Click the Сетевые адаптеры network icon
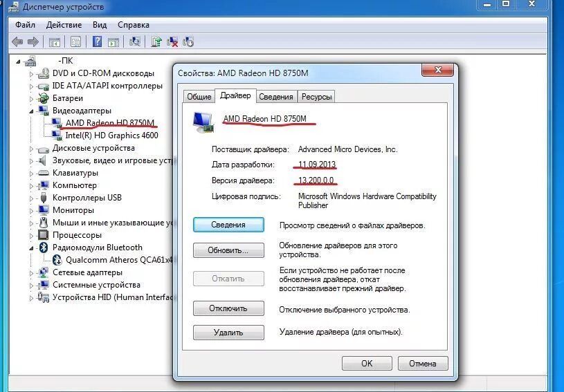The image size is (564, 392). point(44,272)
